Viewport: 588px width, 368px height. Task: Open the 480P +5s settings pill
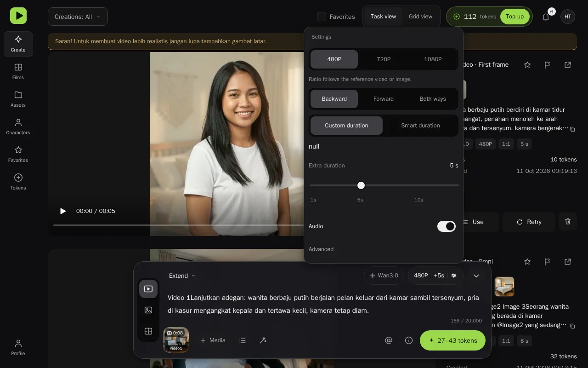pos(435,276)
